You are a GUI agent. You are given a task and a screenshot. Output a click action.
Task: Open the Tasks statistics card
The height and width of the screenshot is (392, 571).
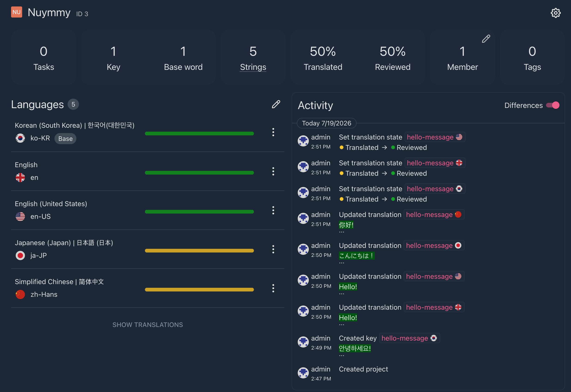coord(44,58)
